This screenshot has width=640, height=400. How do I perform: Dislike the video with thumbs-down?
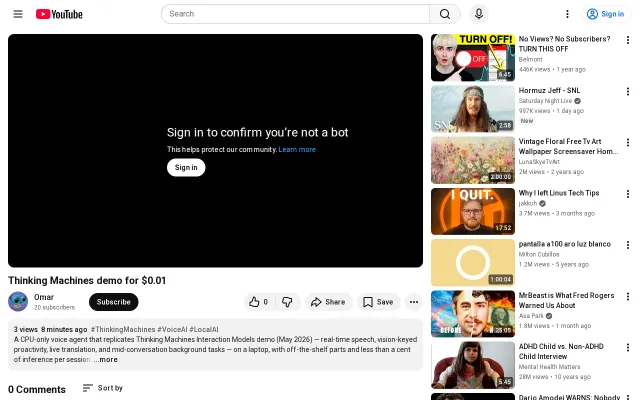click(287, 302)
